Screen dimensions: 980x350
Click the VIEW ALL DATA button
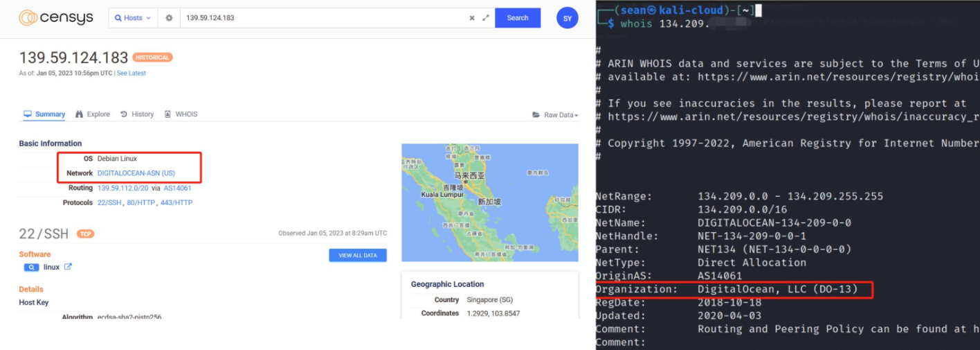point(358,256)
